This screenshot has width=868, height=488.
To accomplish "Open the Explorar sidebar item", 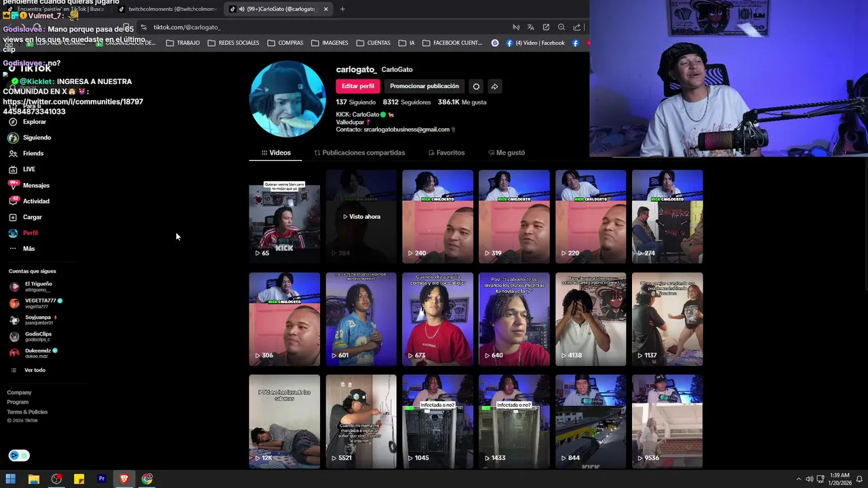I will click(x=34, y=122).
